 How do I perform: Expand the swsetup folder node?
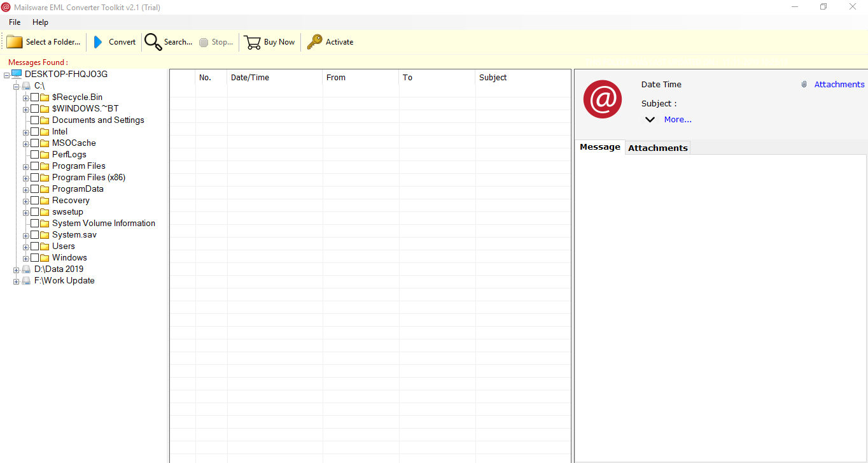click(26, 213)
